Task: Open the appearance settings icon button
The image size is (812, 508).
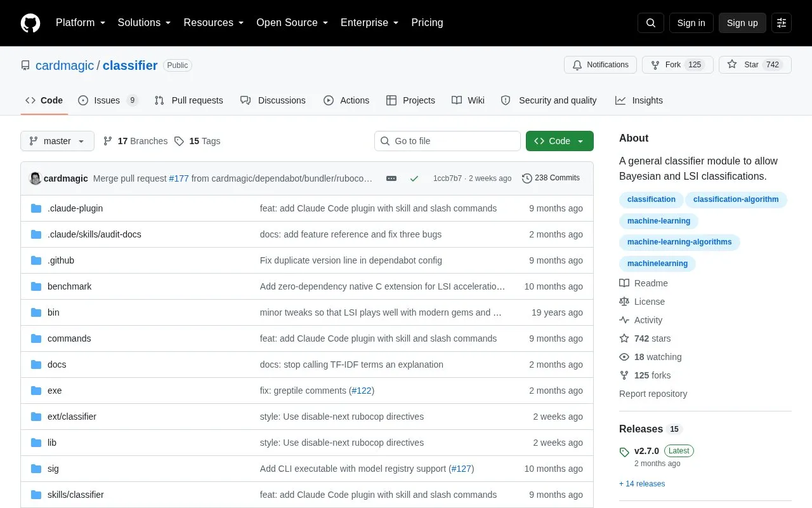Action: click(782, 23)
